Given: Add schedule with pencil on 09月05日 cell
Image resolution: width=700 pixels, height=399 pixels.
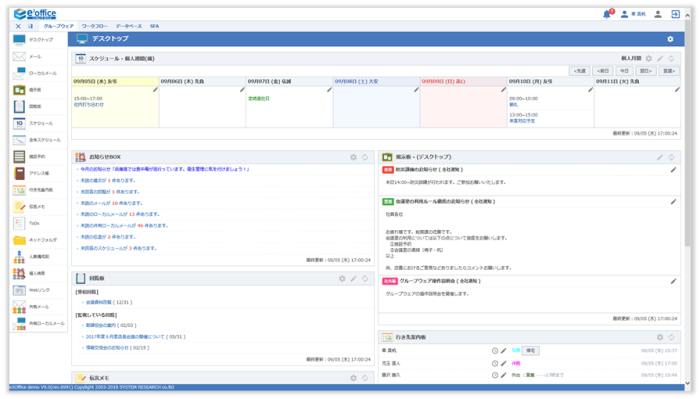Looking at the screenshot, I should [155, 90].
